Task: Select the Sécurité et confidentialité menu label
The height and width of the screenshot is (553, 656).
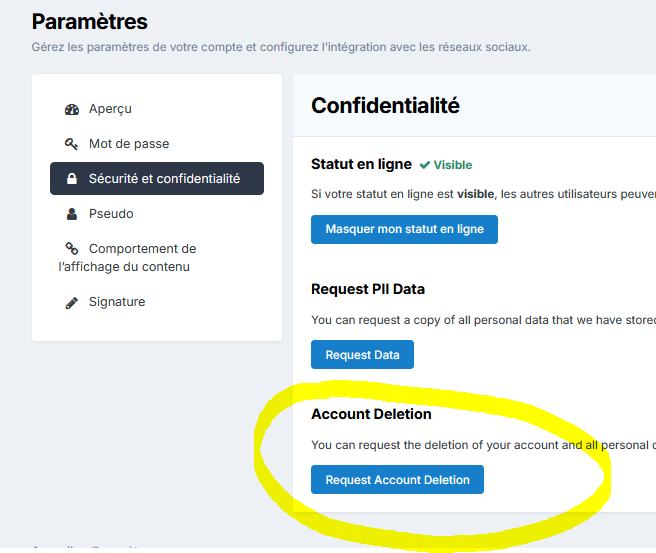Action: 164,179
